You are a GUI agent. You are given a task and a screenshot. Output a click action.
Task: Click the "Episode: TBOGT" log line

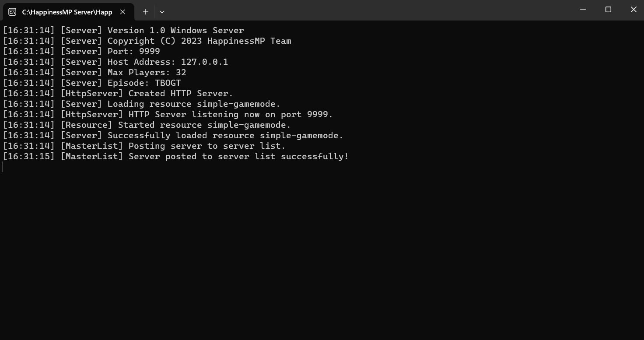[144, 83]
